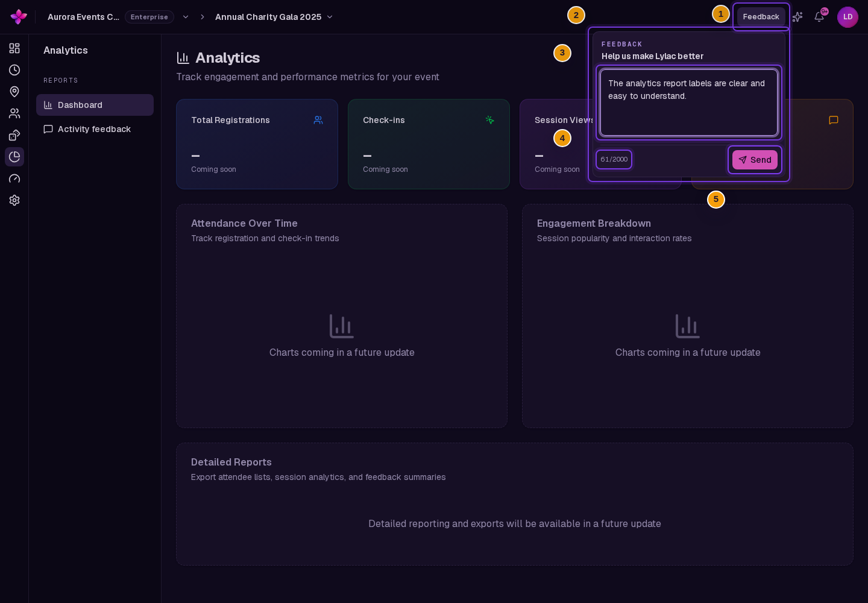Image resolution: width=868 pixels, height=603 pixels.
Task: Focus the feedback message text box
Action: pyautogui.click(x=689, y=103)
